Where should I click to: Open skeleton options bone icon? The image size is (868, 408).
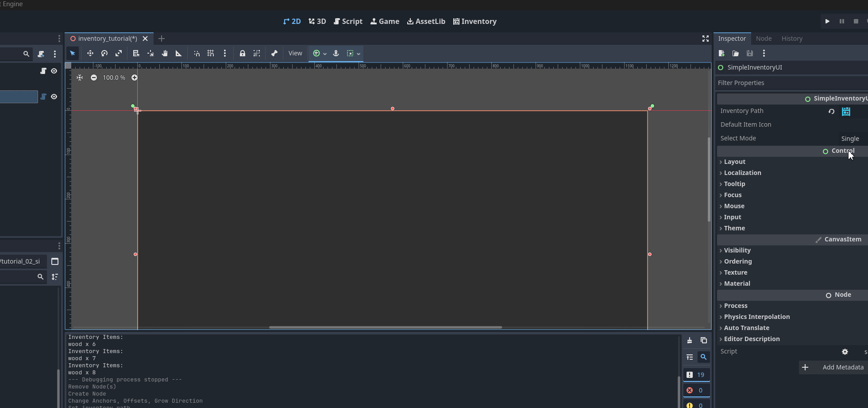pyautogui.click(x=274, y=53)
